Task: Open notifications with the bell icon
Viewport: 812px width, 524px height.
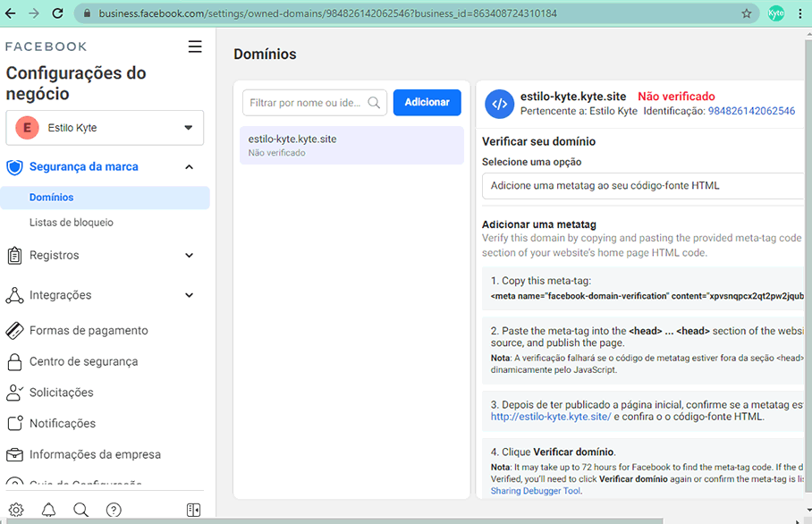Action: (x=48, y=510)
